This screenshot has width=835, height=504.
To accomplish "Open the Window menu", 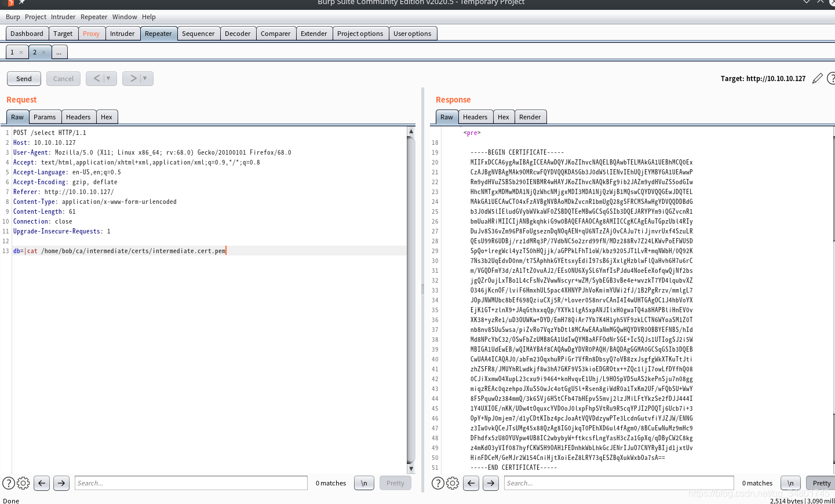I will [x=125, y=17].
